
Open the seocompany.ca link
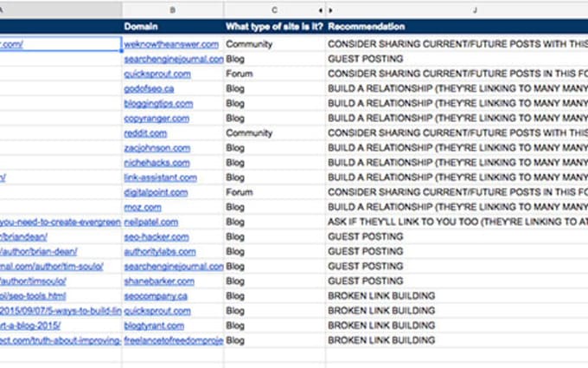pyautogui.click(x=156, y=296)
